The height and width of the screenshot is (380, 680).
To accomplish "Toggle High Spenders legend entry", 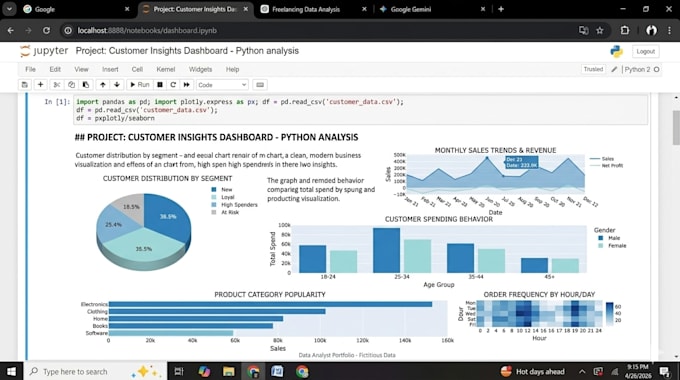I will click(x=234, y=205).
